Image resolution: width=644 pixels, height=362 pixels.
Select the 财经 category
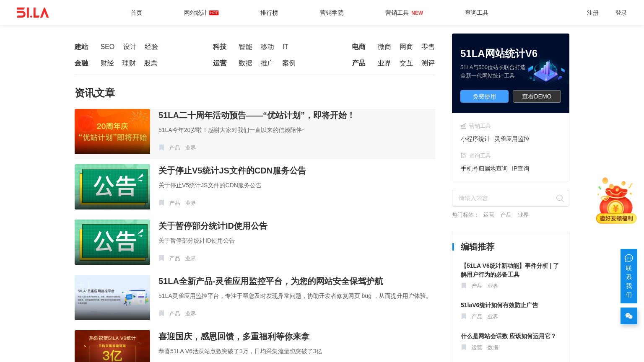click(x=107, y=63)
